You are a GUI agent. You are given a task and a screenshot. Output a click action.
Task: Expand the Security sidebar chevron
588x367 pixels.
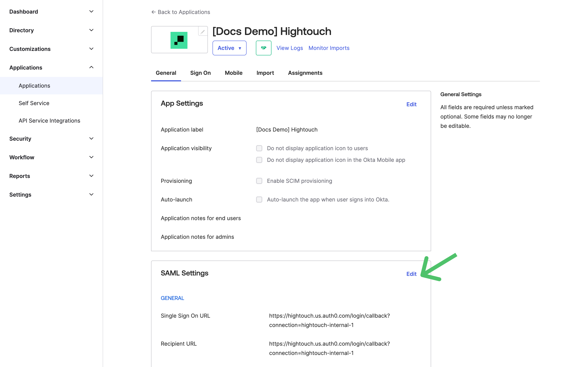pyautogui.click(x=91, y=139)
